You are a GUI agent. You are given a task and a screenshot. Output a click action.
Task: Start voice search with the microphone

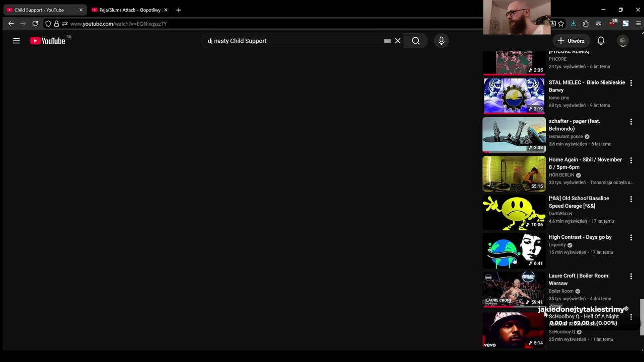coord(441,41)
